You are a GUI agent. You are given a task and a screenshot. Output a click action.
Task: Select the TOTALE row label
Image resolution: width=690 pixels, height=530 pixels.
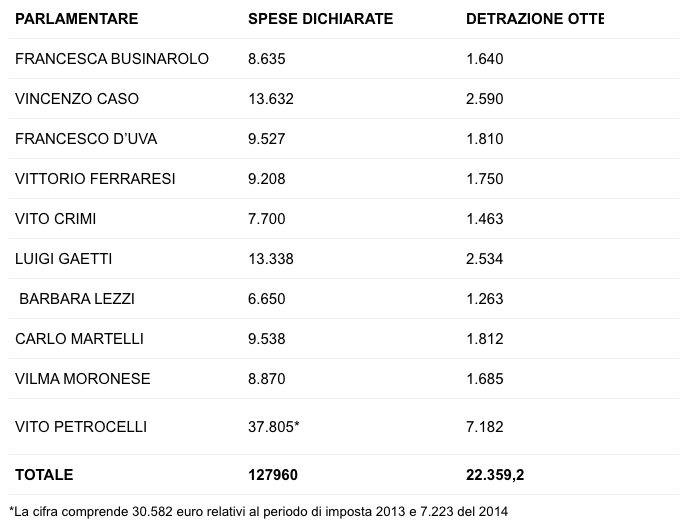(44, 475)
